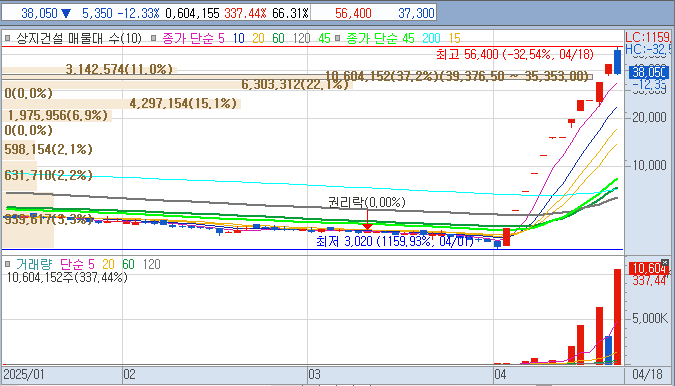This screenshot has height=386, width=675.
Task: Click the square marker before green 종가 단순 45
Action: coord(338,39)
